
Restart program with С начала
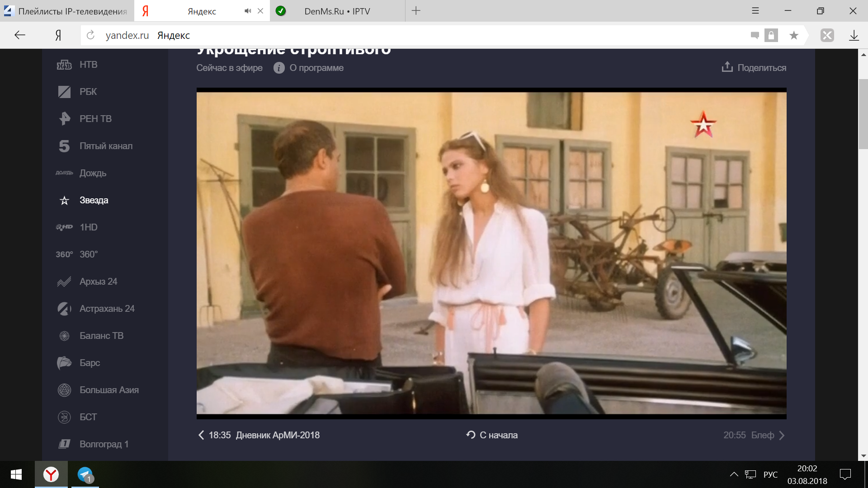click(x=492, y=435)
